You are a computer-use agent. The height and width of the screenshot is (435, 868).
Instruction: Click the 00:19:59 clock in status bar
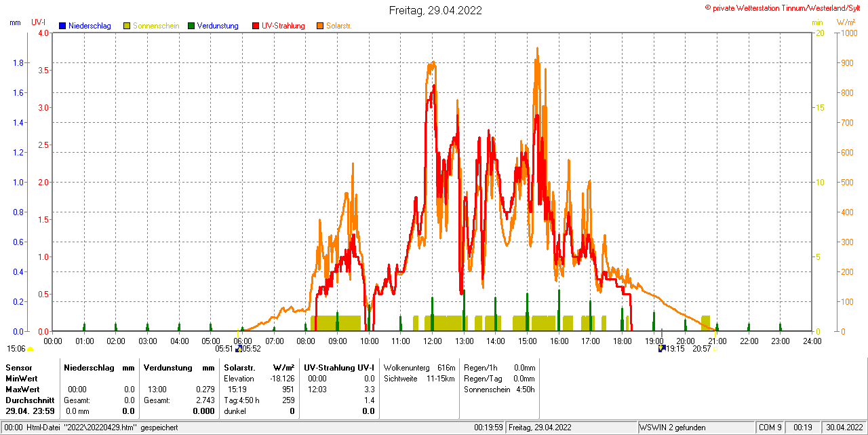point(488,428)
